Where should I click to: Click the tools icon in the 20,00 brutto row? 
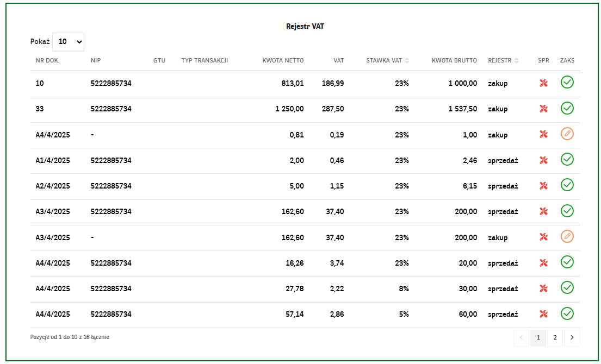point(543,262)
